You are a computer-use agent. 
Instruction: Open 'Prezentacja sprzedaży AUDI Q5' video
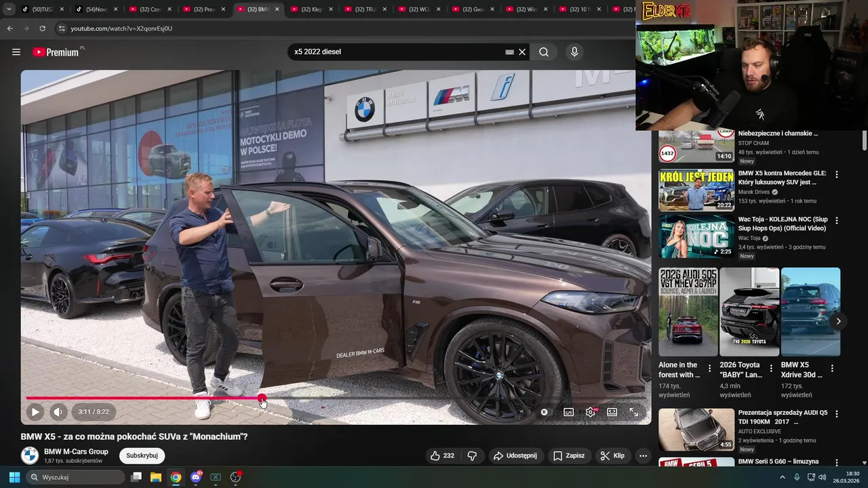point(696,430)
